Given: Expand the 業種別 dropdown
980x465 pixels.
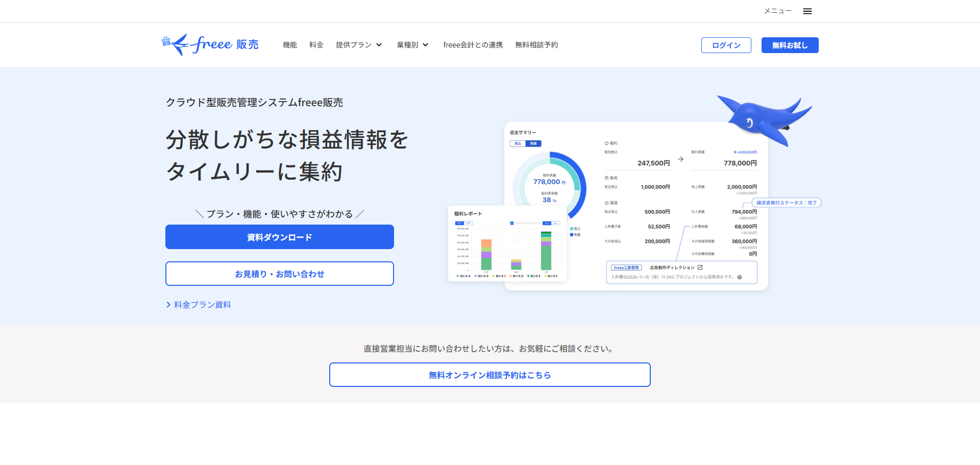Looking at the screenshot, I should (x=412, y=45).
